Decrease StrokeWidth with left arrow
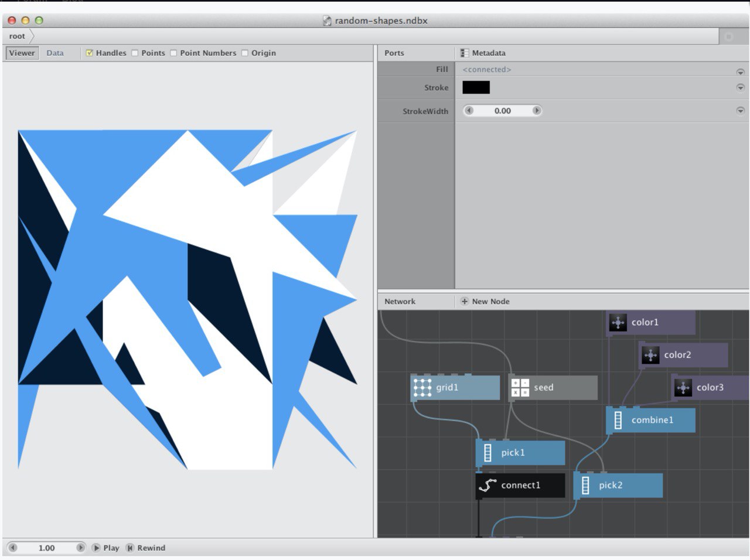 click(469, 111)
